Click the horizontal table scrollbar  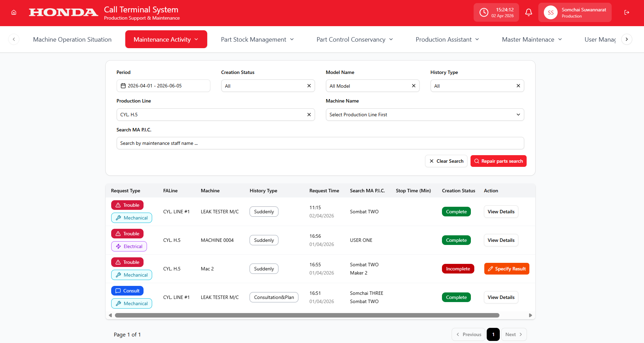pos(307,315)
